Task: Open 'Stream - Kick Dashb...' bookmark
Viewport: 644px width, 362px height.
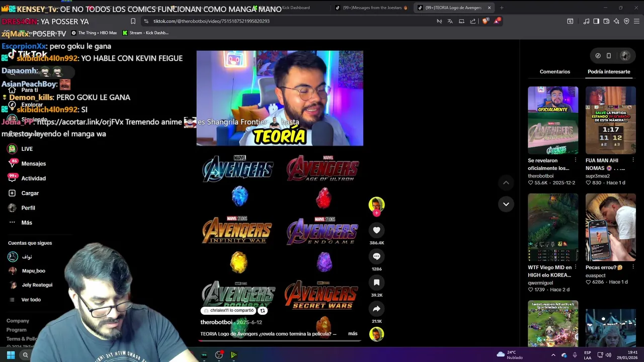Action: coord(145,33)
